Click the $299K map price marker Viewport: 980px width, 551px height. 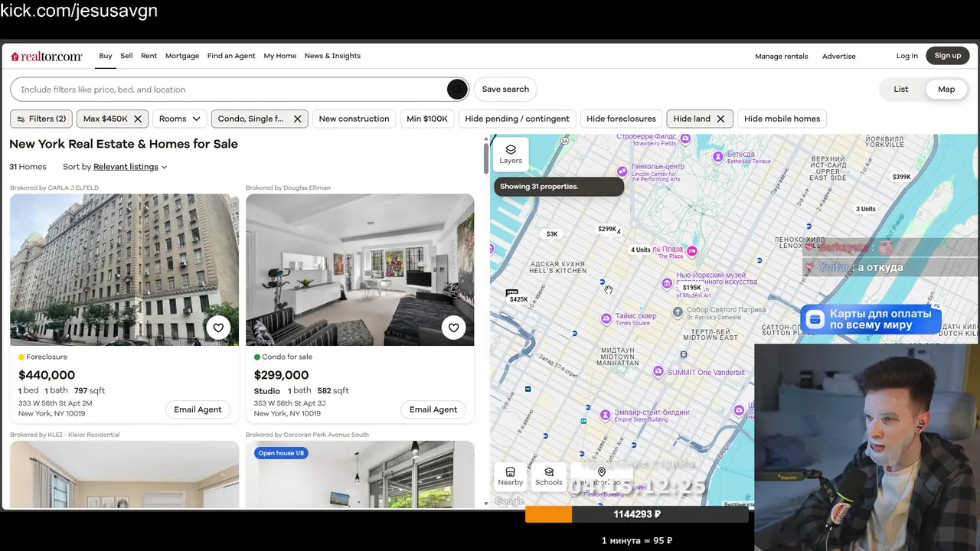pos(607,229)
